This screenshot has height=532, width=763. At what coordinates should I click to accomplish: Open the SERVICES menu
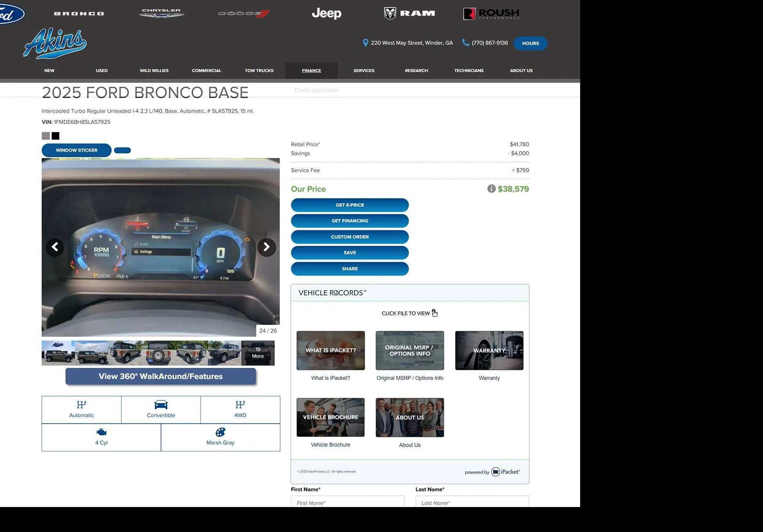click(x=364, y=70)
